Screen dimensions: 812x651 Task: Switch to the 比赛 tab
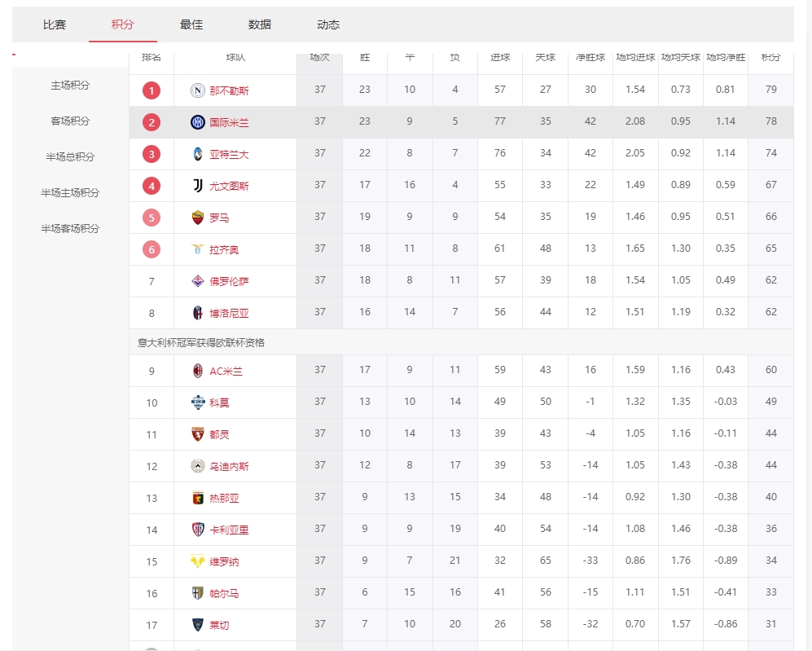[55, 25]
